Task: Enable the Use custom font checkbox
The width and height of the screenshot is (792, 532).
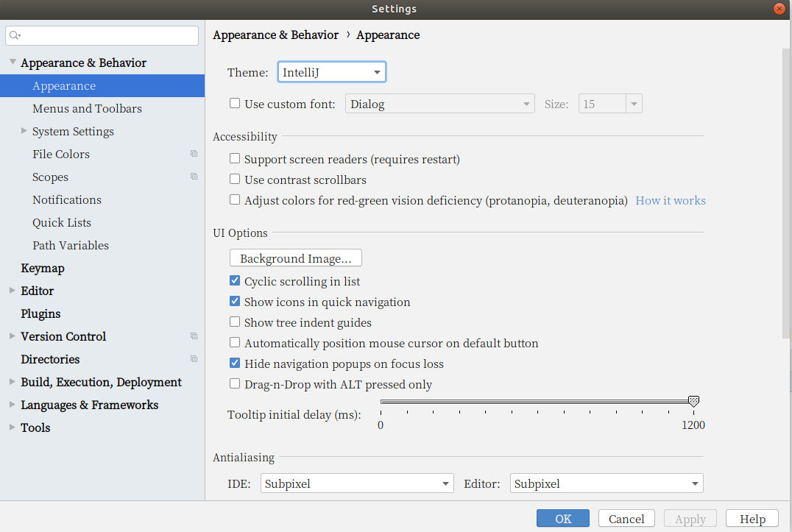Action: (x=235, y=104)
